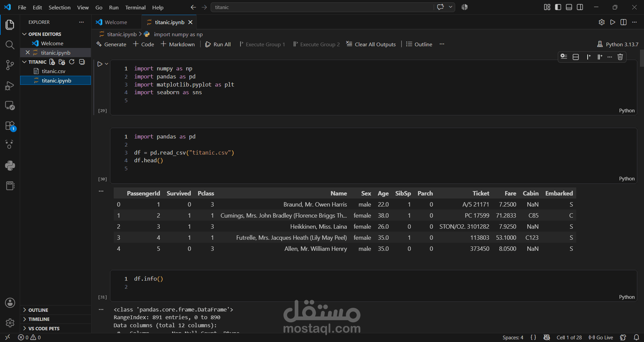Open the Search view icon
The width and height of the screenshot is (644, 342).
10,45
